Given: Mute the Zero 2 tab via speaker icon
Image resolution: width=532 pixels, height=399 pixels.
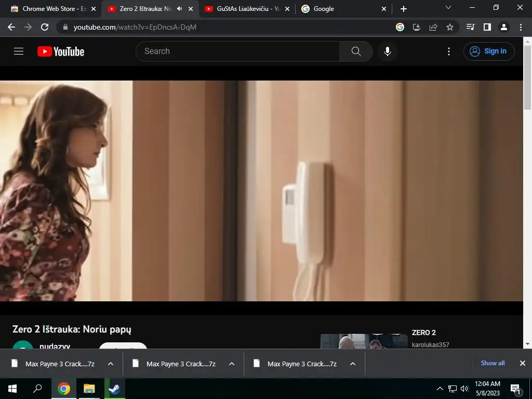Looking at the screenshot, I should click(x=179, y=9).
